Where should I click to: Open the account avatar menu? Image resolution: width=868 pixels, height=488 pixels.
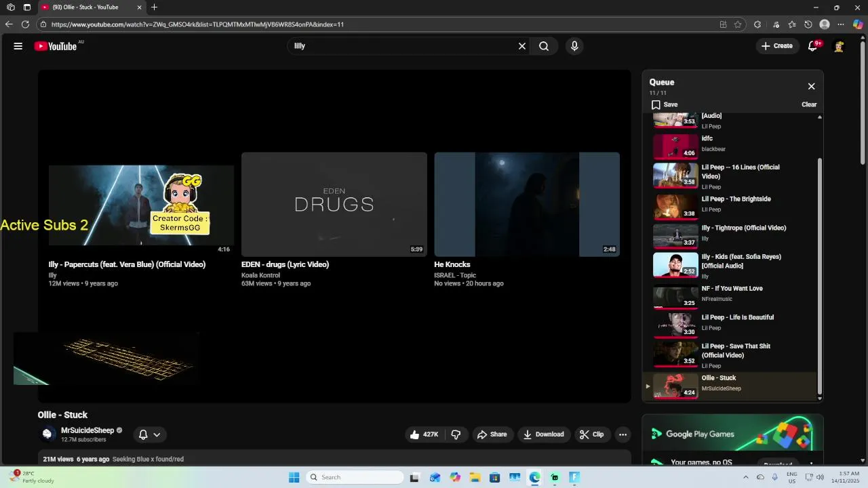point(839,46)
